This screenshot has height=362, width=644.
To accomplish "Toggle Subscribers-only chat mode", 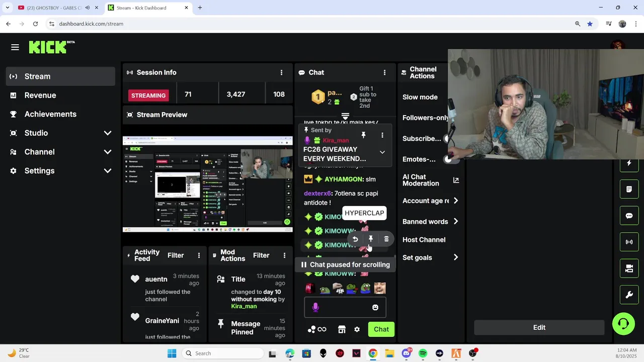I will click(446, 139).
